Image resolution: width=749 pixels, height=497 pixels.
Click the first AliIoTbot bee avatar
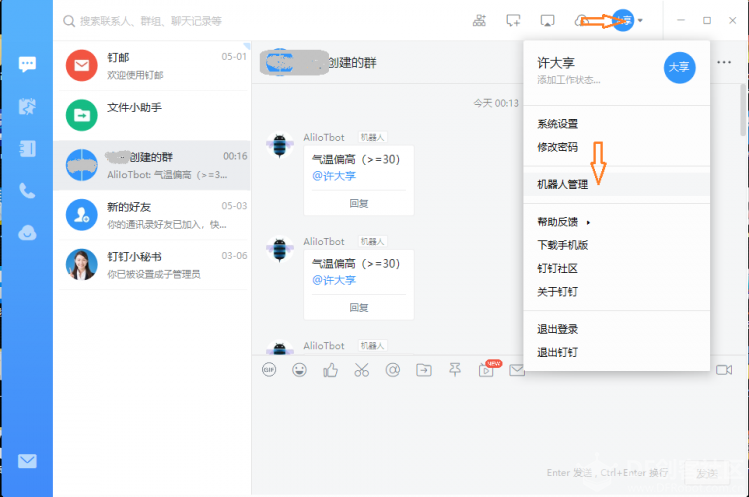click(280, 145)
